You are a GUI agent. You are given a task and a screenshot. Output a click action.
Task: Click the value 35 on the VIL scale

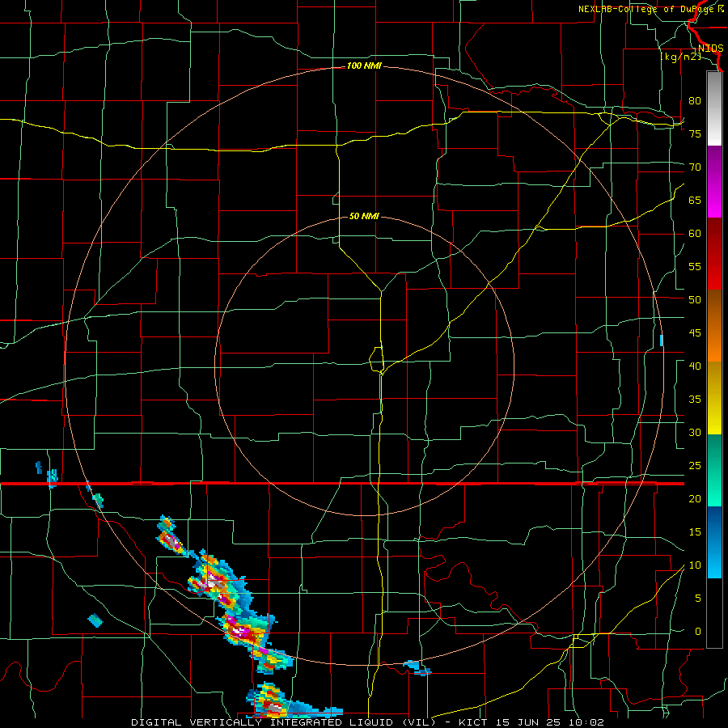coord(695,400)
